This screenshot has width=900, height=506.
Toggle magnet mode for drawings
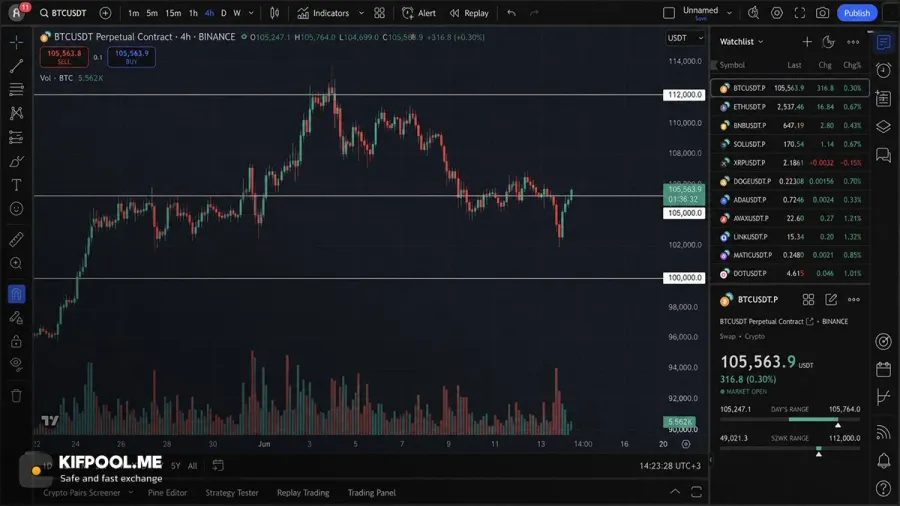tap(16, 294)
